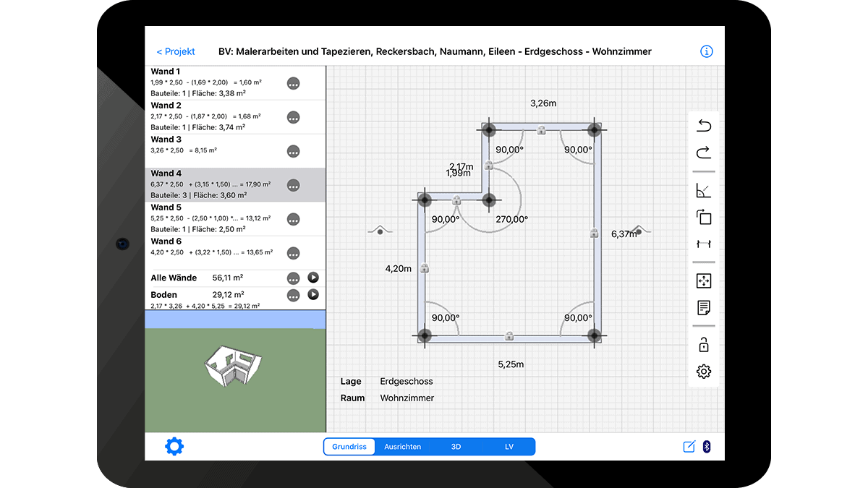Toggle lock on the 3,26m top wall
This screenshot has width=868, height=488.
542,130
